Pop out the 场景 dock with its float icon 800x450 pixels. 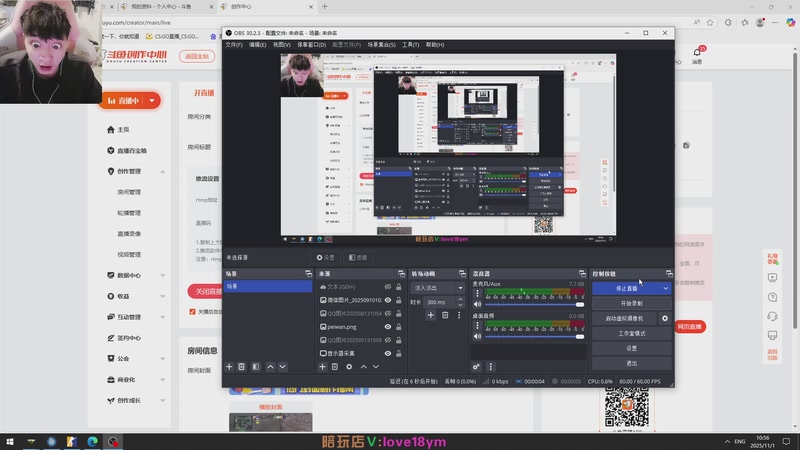coord(308,274)
